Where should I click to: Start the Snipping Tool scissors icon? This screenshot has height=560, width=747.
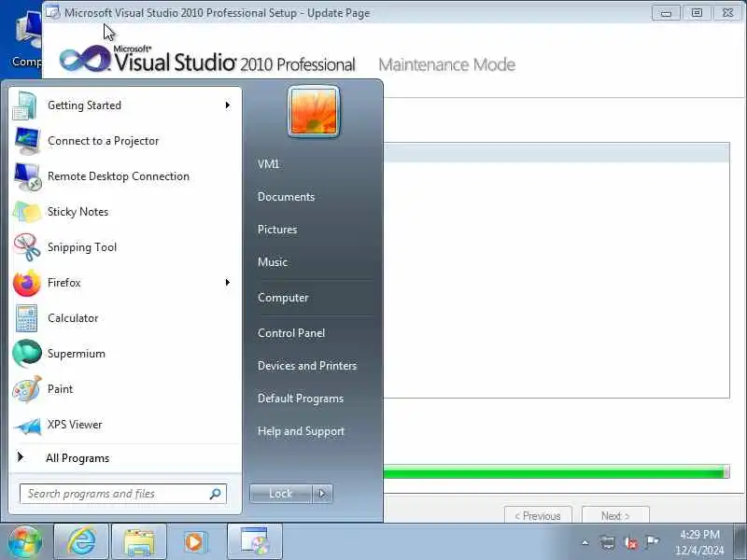coord(27,247)
